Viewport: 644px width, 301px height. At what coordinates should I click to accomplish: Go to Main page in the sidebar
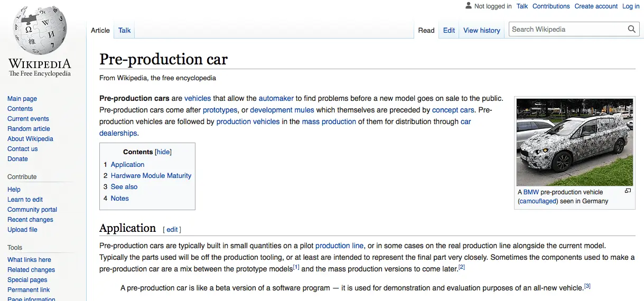point(22,99)
